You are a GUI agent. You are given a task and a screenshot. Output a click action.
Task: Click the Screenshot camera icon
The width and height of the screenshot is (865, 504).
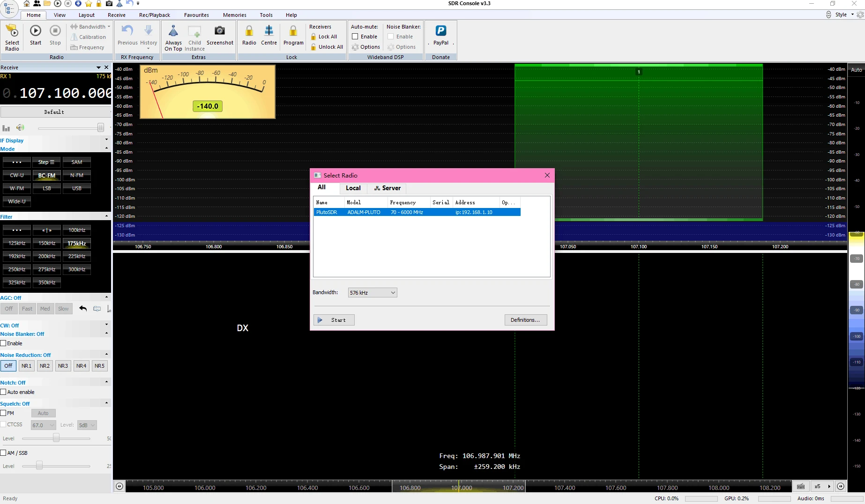[x=219, y=31]
